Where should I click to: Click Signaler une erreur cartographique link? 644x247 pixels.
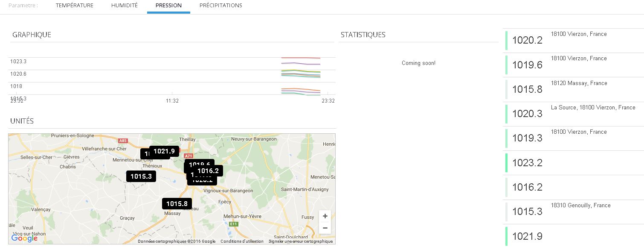300,241
